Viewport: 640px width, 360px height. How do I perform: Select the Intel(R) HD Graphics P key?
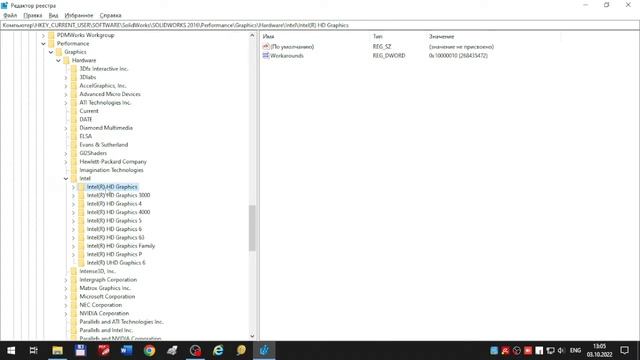(x=114, y=254)
